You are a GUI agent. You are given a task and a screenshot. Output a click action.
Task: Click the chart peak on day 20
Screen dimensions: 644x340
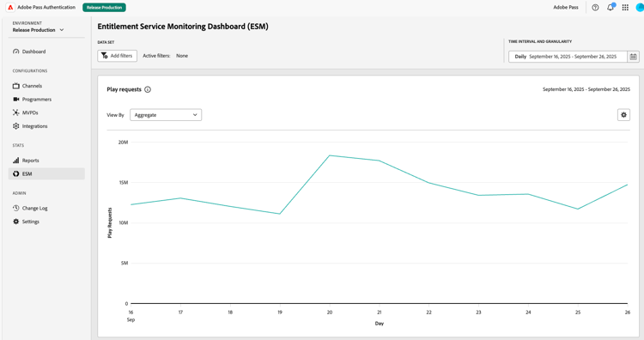[x=330, y=155]
